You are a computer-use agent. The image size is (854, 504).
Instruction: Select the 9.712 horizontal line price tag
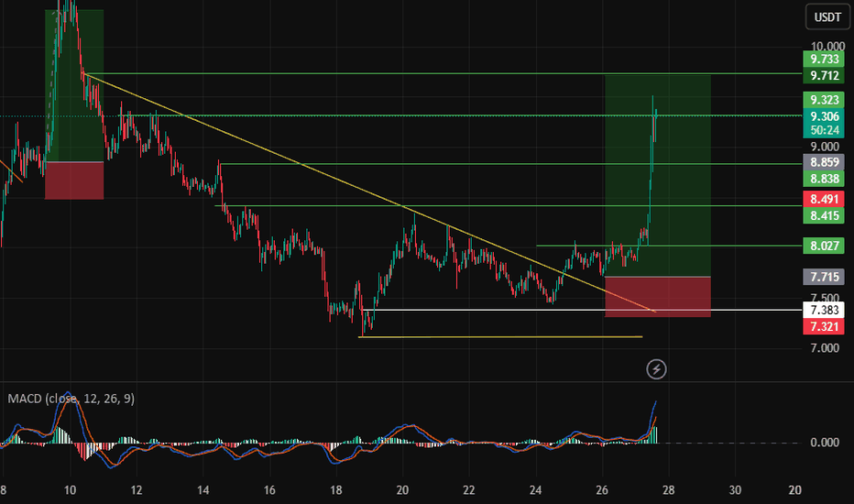point(826,75)
